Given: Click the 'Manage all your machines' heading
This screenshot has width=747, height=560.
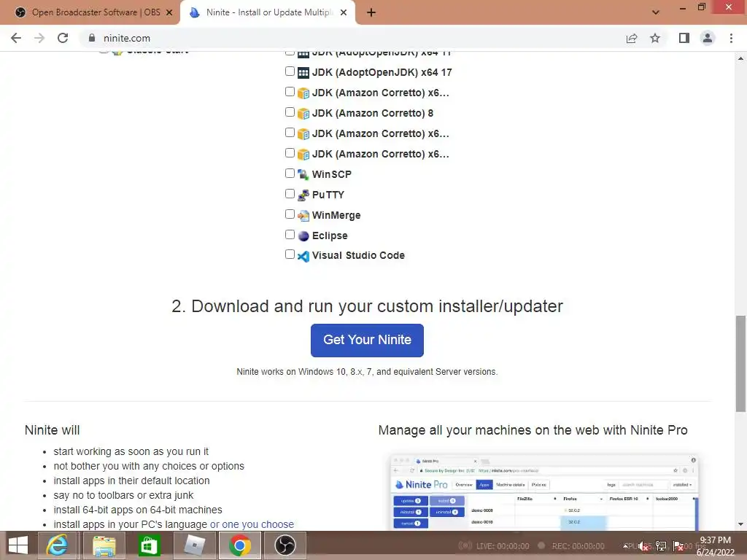Looking at the screenshot, I should [533, 430].
